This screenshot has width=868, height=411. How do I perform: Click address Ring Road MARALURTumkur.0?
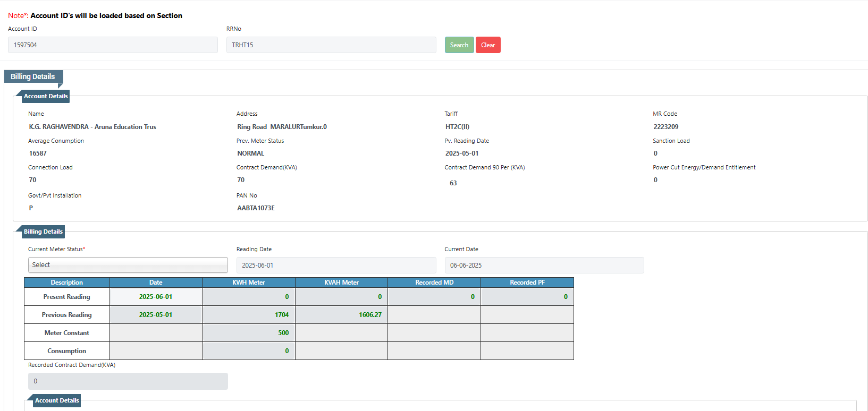pos(282,127)
